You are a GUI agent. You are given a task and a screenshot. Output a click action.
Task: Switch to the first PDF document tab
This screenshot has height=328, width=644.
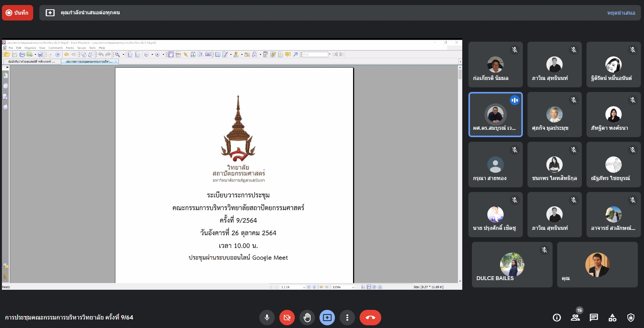[x=32, y=61]
